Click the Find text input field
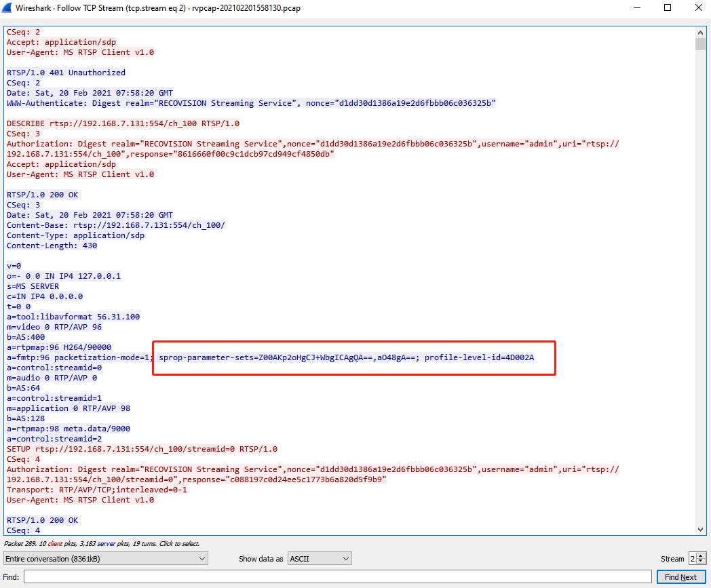 tap(338, 576)
